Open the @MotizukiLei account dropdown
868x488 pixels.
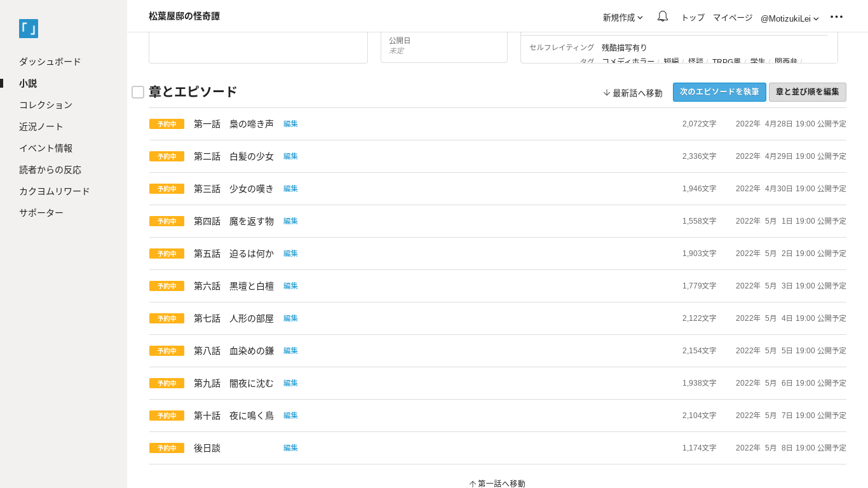[789, 18]
